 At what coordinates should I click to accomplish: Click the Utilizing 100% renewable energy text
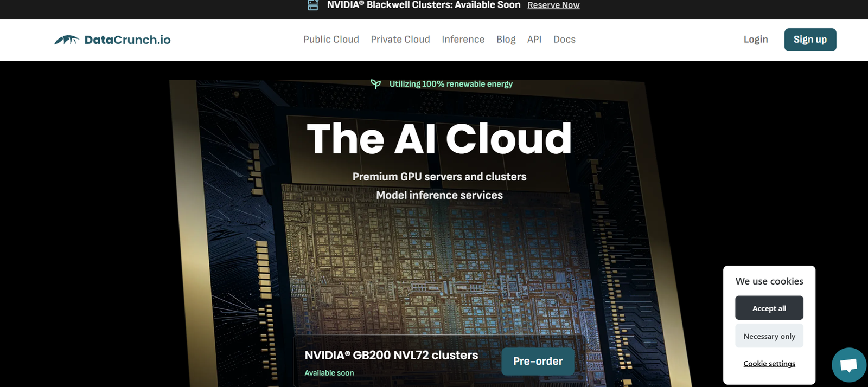(x=451, y=84)
